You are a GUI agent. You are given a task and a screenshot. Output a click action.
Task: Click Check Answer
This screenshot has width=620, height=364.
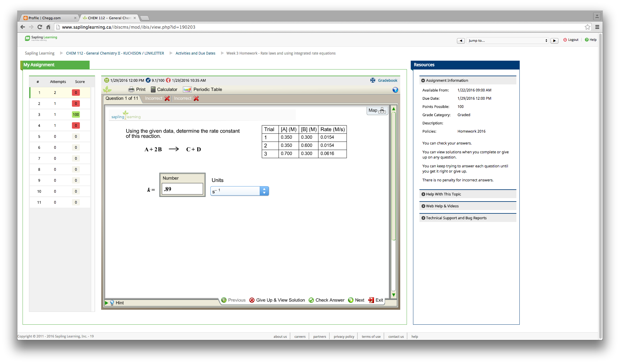point(326,300)
